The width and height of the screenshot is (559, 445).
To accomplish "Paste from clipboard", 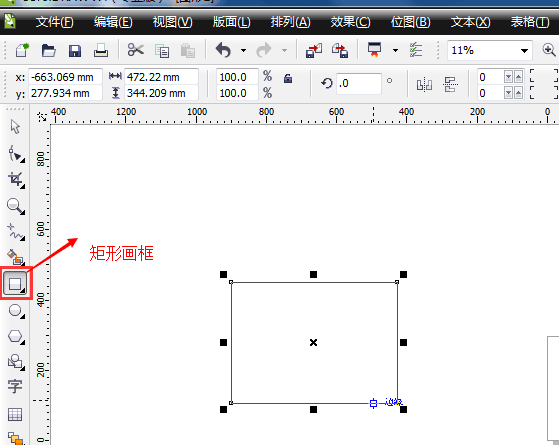I will click(x=188, y=51).
